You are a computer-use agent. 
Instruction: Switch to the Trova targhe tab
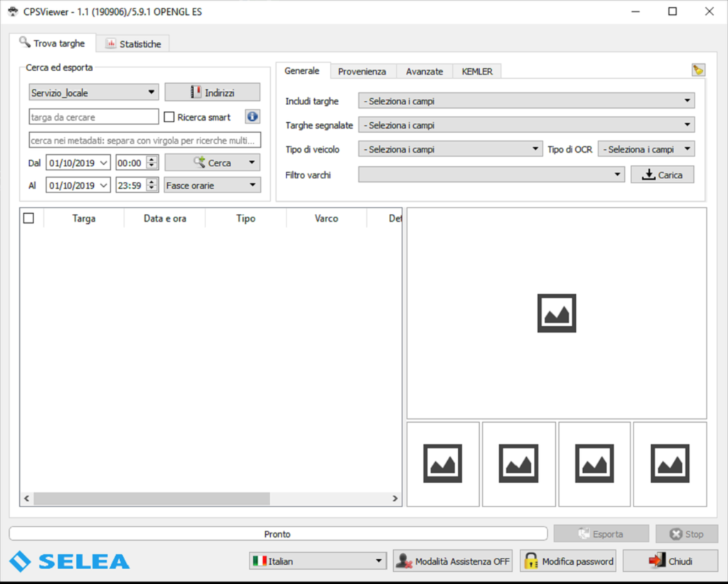(53, 43)
